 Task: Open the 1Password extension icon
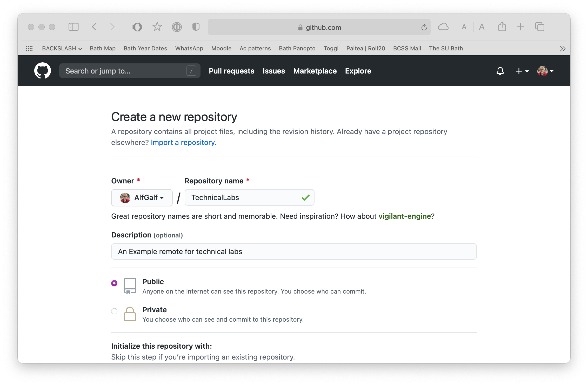tap(177, 27)
